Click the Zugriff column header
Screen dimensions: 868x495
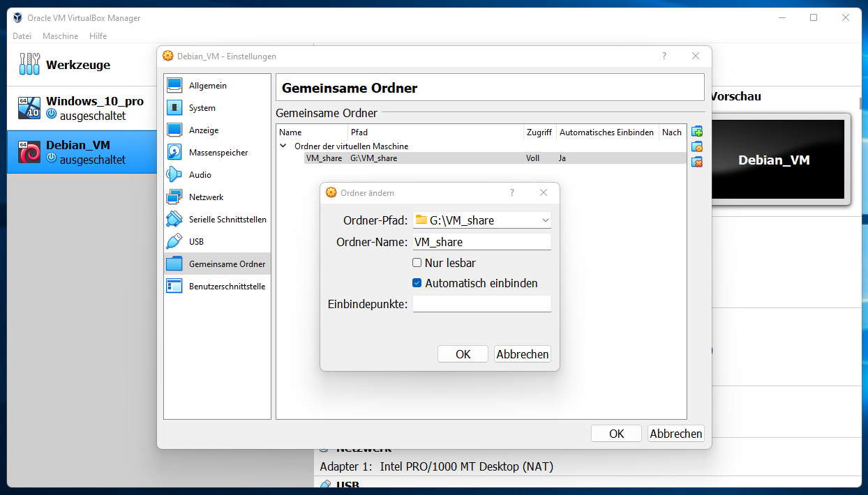pos(539,132)
